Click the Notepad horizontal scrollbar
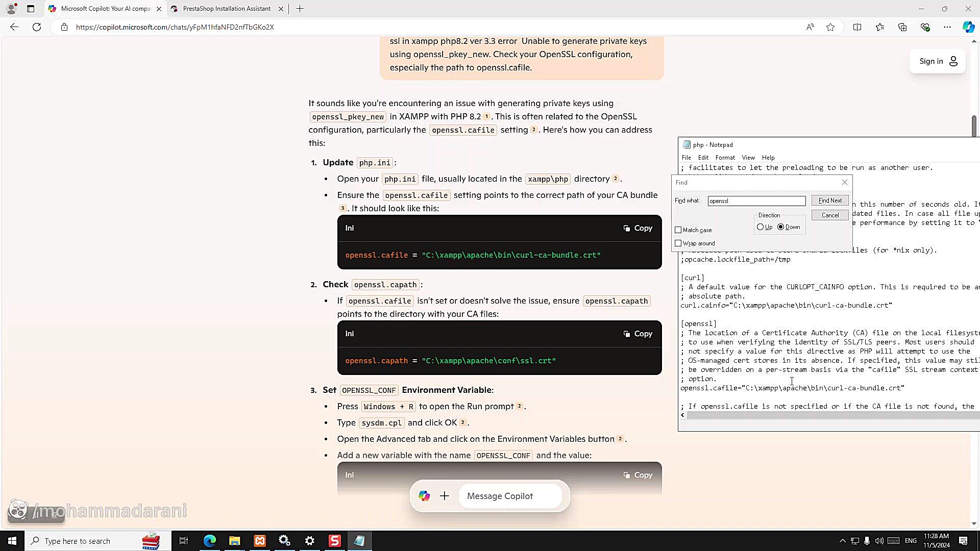Viewport: 980px width, 551px height. (832, 415)
